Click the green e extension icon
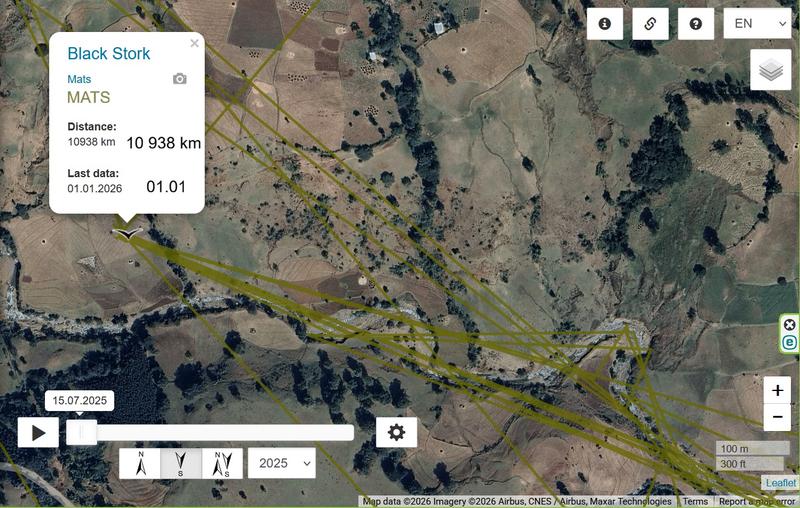 pos(789,342)
